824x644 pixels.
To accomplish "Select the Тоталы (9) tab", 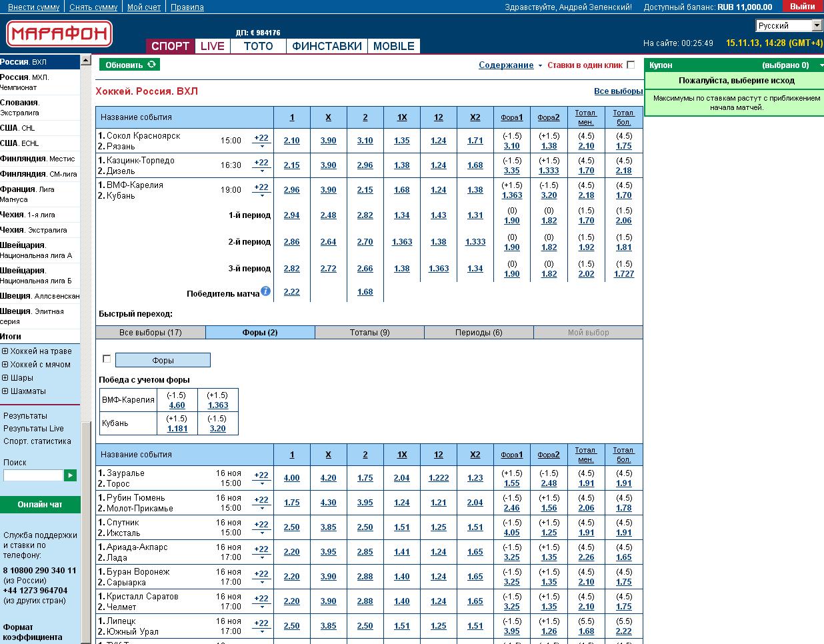I will pyautogui.click(x=369, y=332).
